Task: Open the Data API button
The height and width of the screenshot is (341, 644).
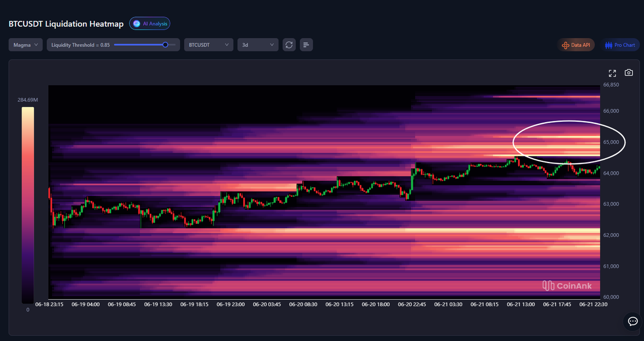Action: coord(576,45)
